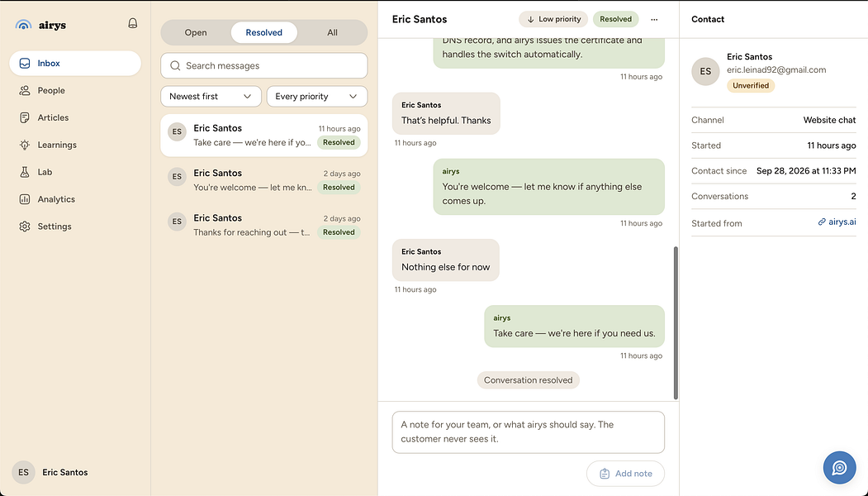Open the "Thanks for reaching out" conversation
The width and height of the screenshot is (868, 496).
click(264, 225)
